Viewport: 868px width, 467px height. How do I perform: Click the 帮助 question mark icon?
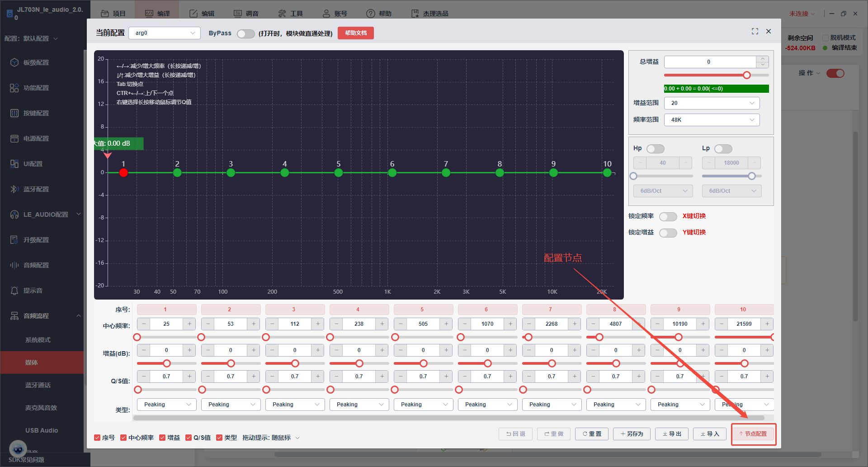pos(371,14)
